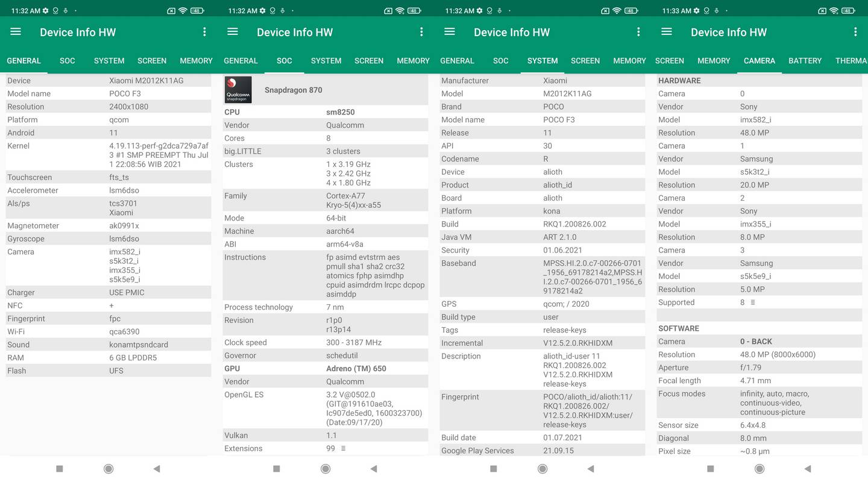Click the Google Play Services value 21.09.15
Viewport: 868px width, 482px height.
tap(558, 451)
